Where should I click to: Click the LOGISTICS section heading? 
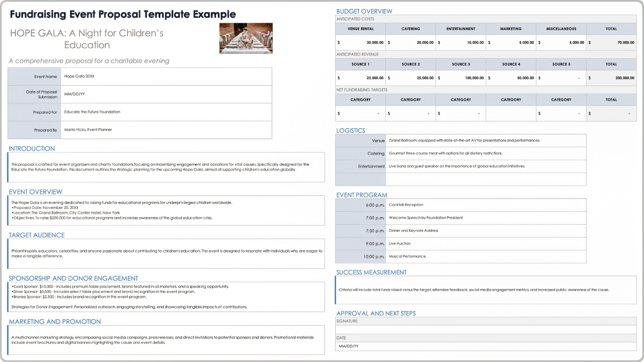click(351, 130)
